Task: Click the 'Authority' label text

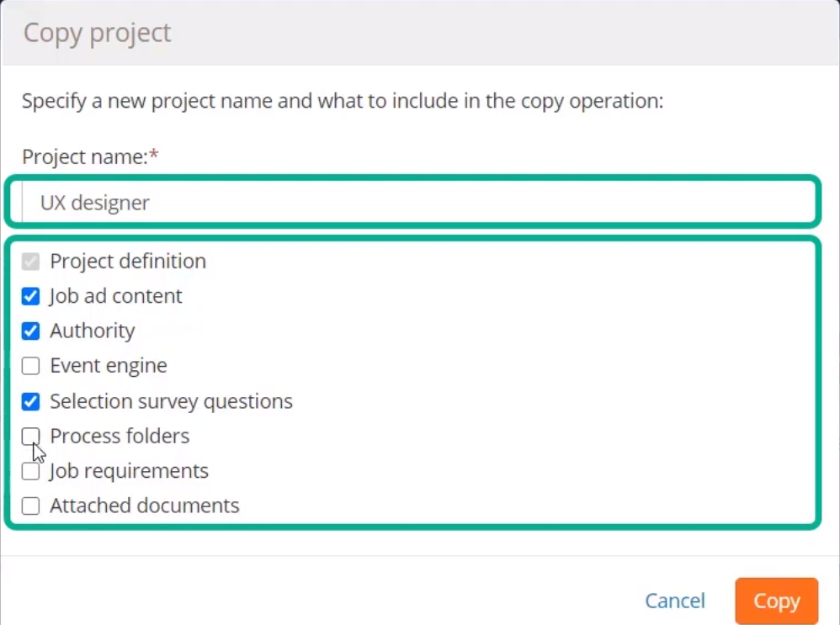Action: click(92, 331)
